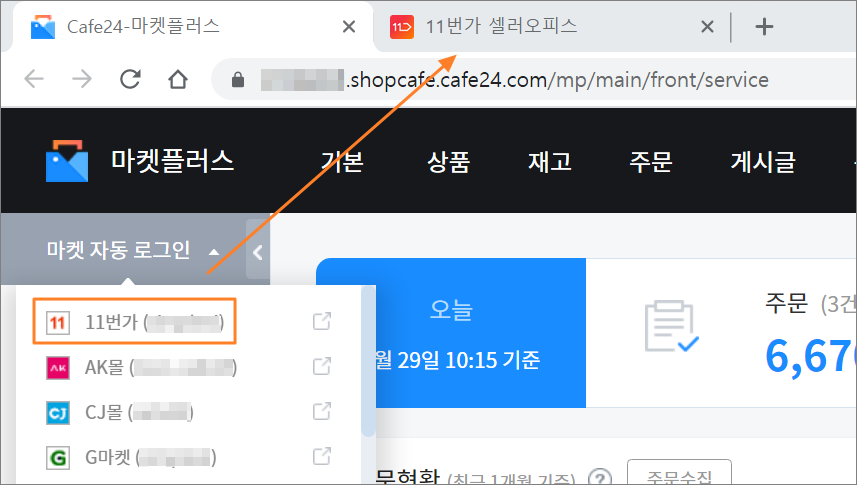
Task: Click the 주문수집 button
Action: click(679, 474)
